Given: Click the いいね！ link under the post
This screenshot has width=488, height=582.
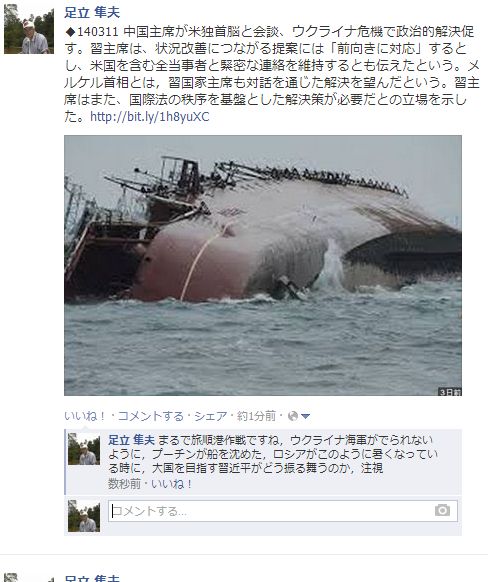Looking at the screenshot, I should [x=85, y=416].
